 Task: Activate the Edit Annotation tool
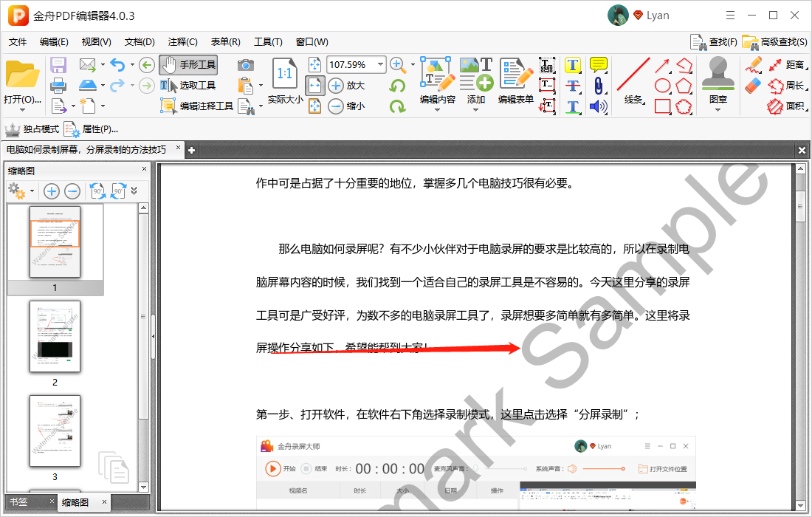(197, 106)
